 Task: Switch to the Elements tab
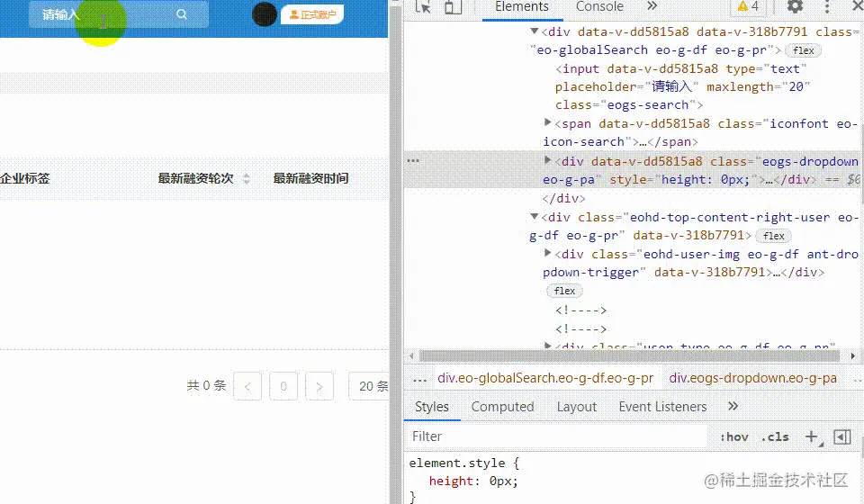(x=522, y=6)
